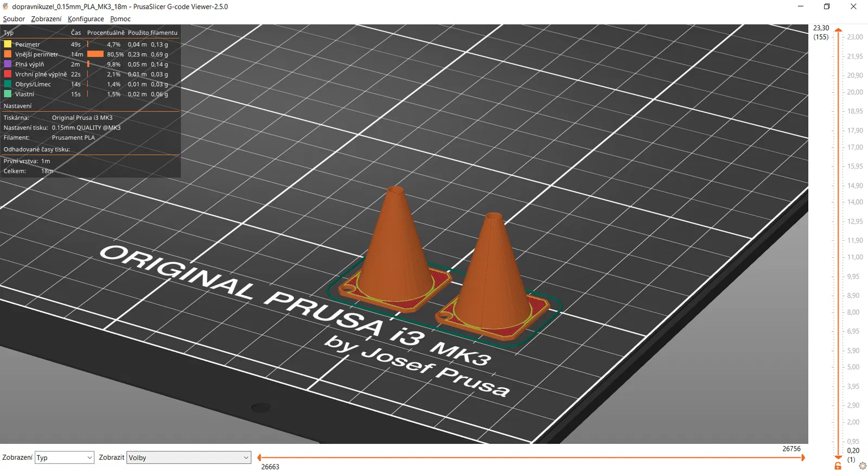
Task: Click the Procentuálně column header
Action: pos(106,33)
